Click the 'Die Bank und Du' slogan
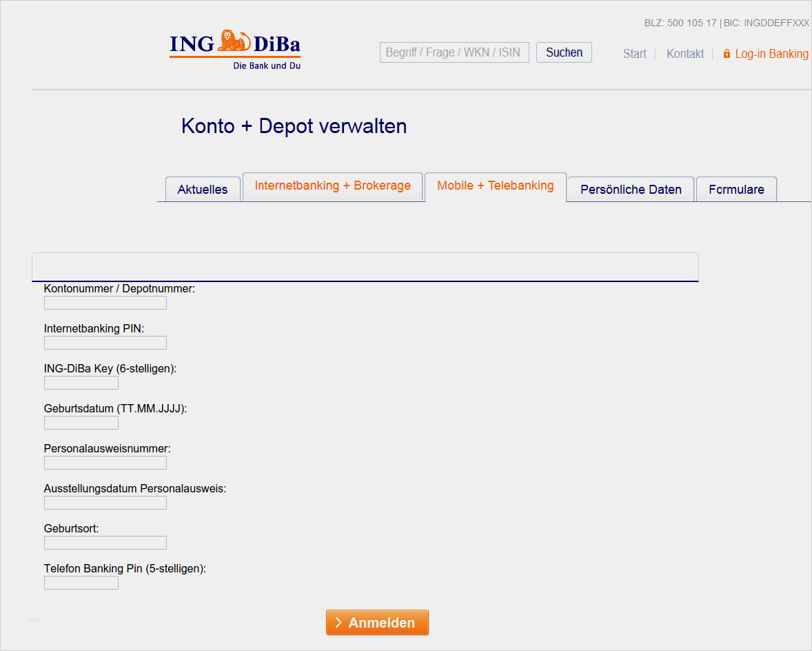Image resolution: width=812 pixels, height=651 pixels. pyautogui.click(x=267, y=66)
